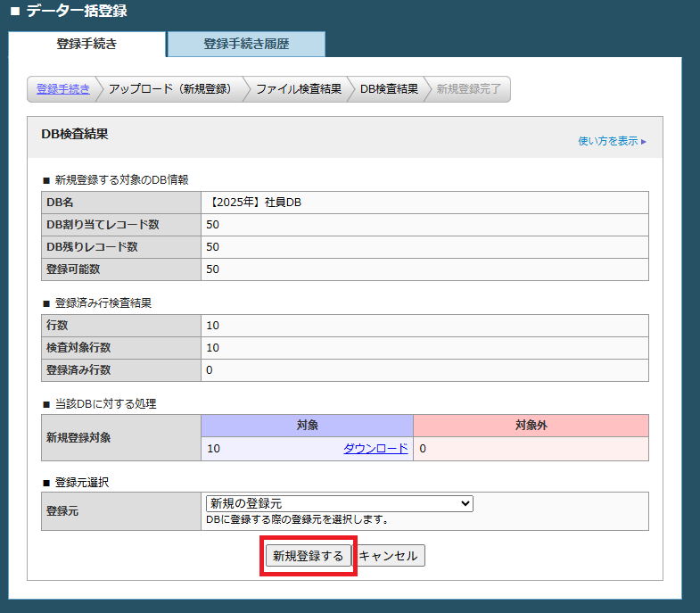700x613 pixels.
Task: Select the ファイル検査結果 breadcrumb step
Action: 299,89
